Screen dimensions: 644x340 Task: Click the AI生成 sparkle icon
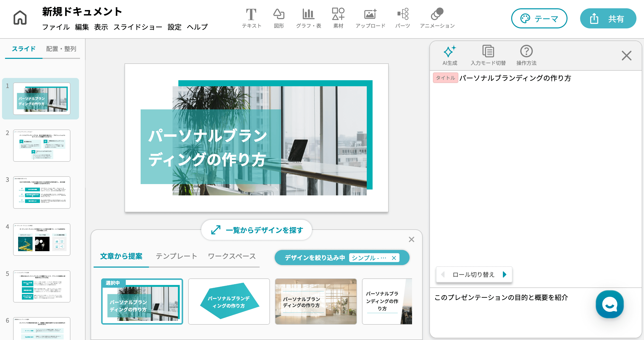coord(450,56)
